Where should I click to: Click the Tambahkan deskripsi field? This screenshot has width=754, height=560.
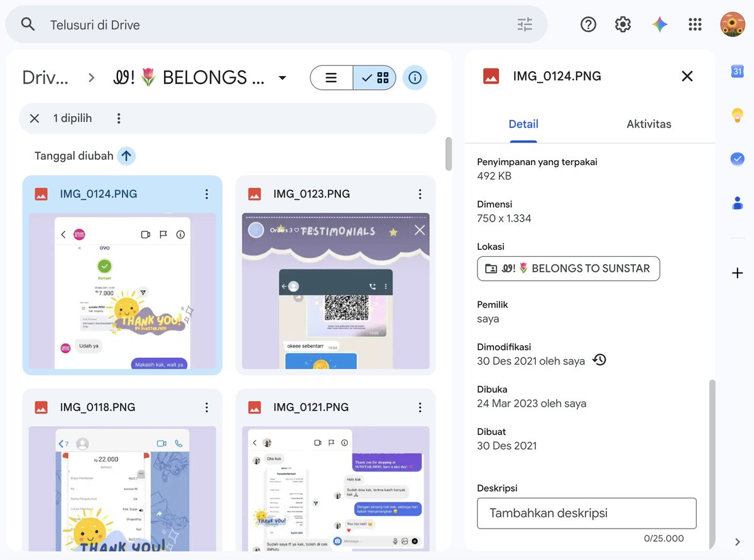pos(587,513)
